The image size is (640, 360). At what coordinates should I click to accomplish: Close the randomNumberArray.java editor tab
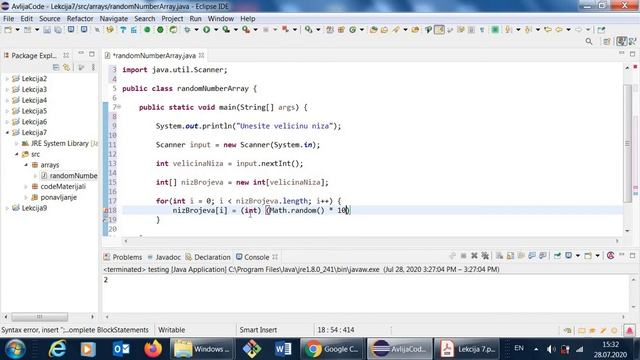tap(202, 55)
